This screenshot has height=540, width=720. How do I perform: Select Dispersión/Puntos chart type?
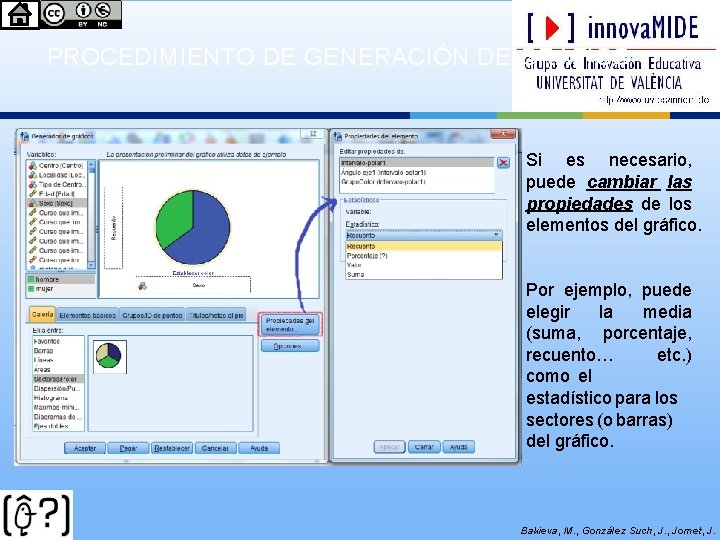58,388
